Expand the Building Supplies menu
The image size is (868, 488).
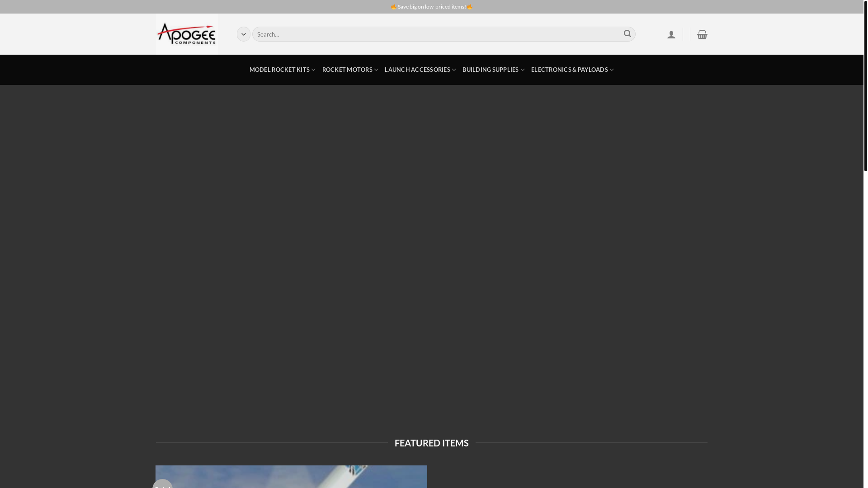pyautogui.click(x=494, y=70)
